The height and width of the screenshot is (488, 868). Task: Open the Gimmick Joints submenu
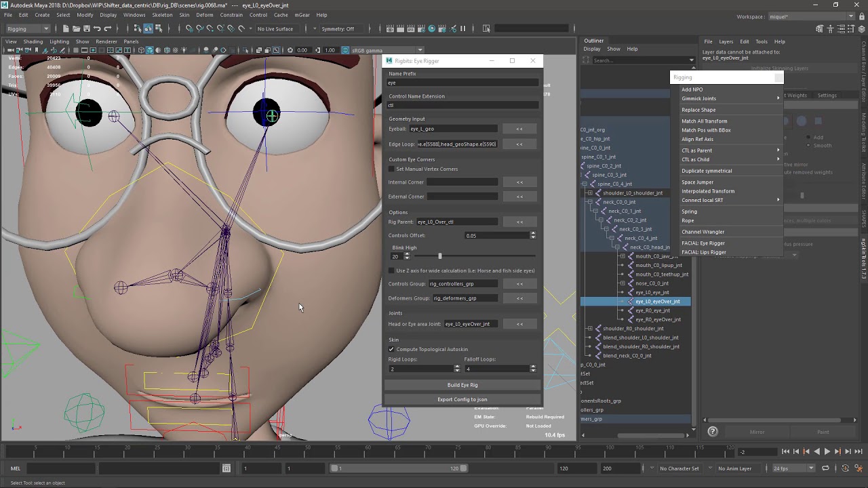coord(731,98)
